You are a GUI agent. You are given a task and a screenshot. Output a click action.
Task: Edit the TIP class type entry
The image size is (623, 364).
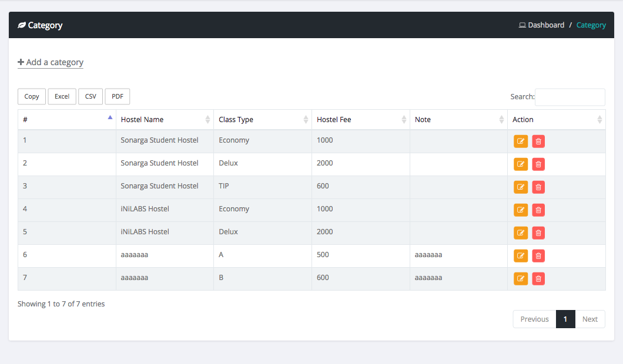520,187
